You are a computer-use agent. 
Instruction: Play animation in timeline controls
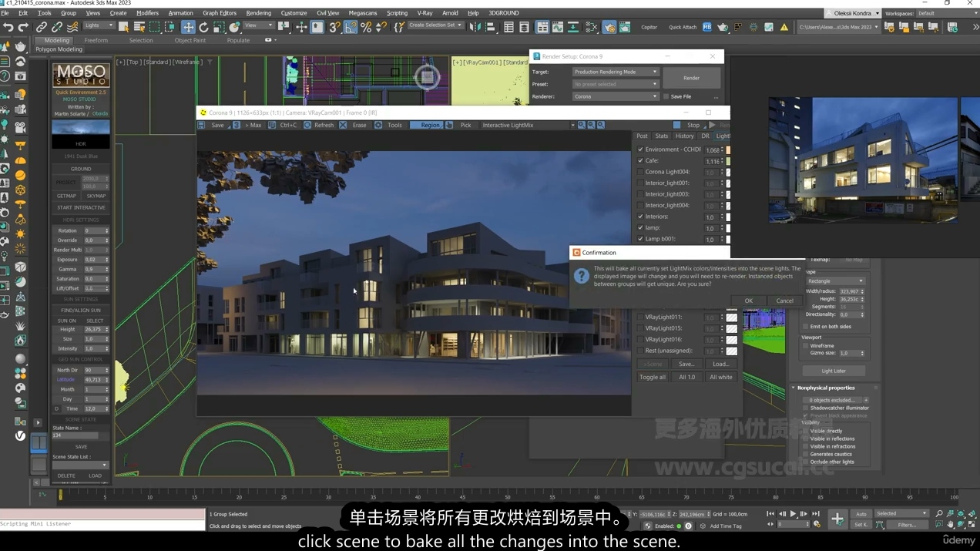(x=793, y=514)
